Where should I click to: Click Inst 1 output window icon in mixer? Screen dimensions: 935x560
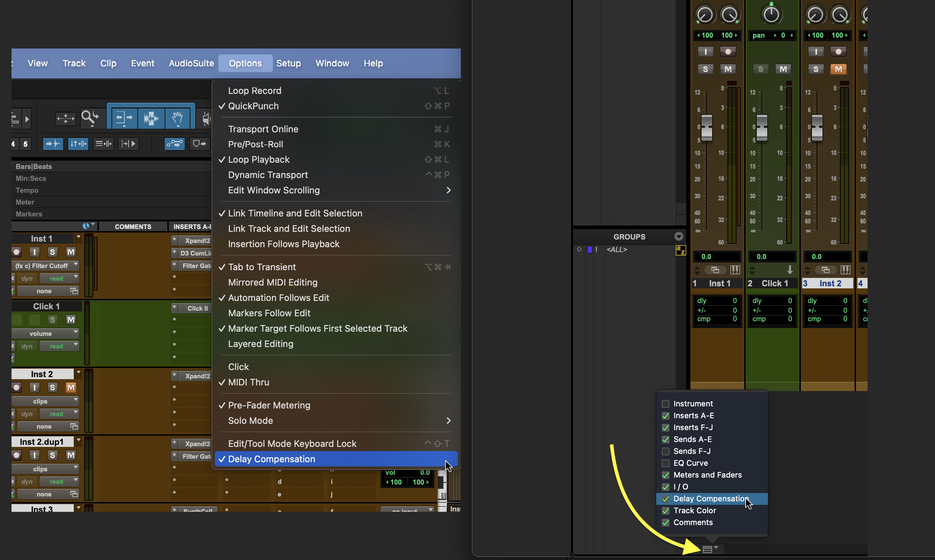pos(715,270)
